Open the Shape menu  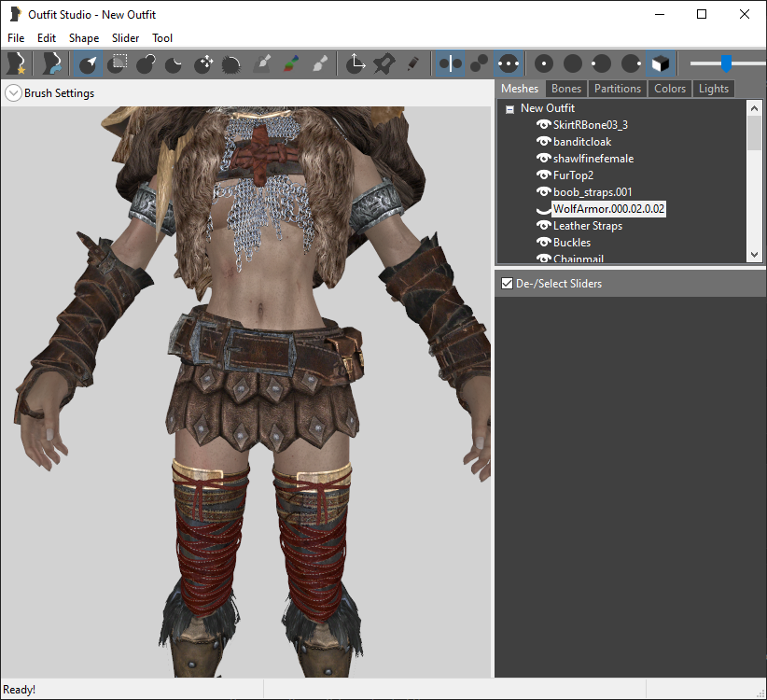(84, 38)
